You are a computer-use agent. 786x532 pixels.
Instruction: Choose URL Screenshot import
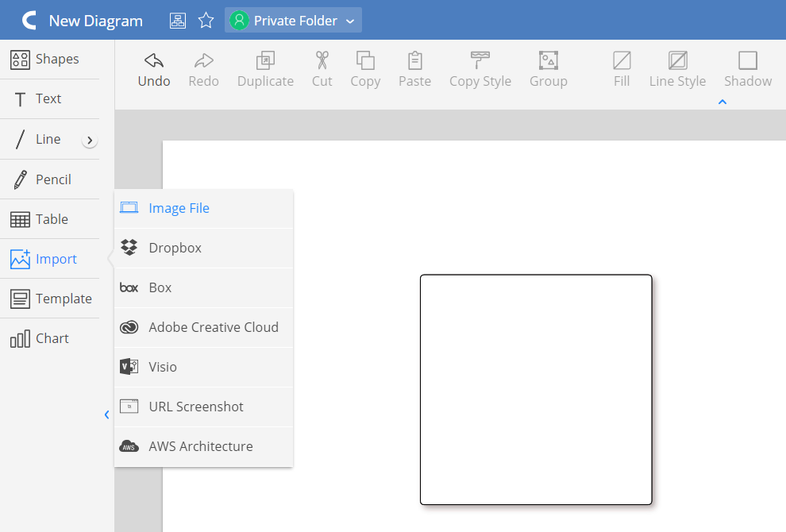(203, 407)
